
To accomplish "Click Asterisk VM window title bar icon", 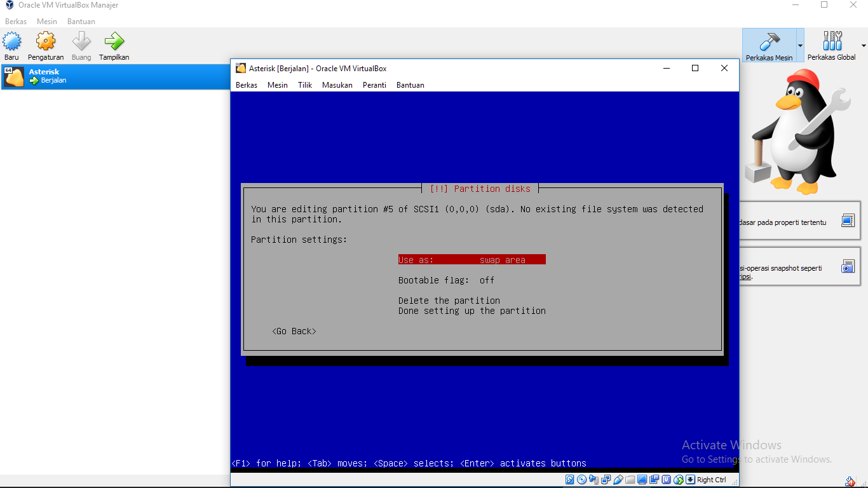I will click(x=241, y=68).
